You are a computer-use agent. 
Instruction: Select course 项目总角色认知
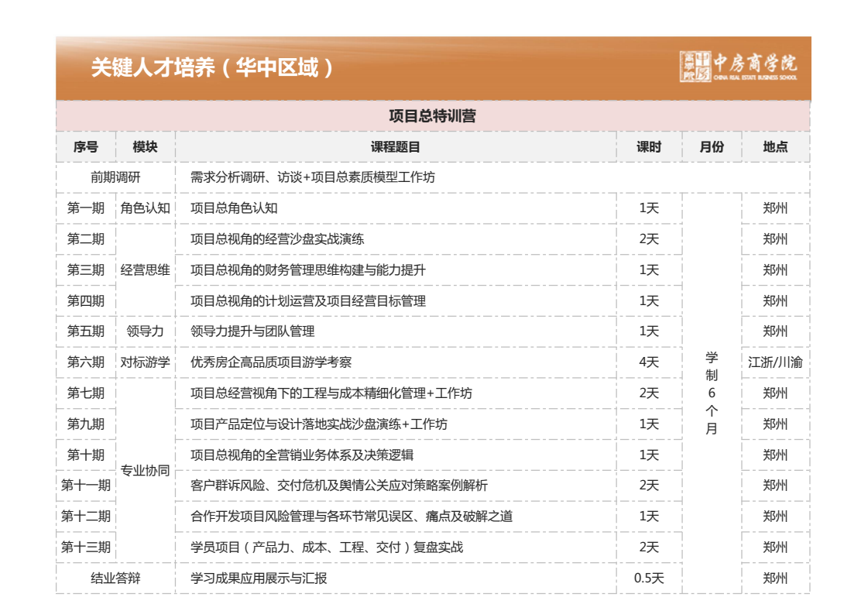pos(234,208)
